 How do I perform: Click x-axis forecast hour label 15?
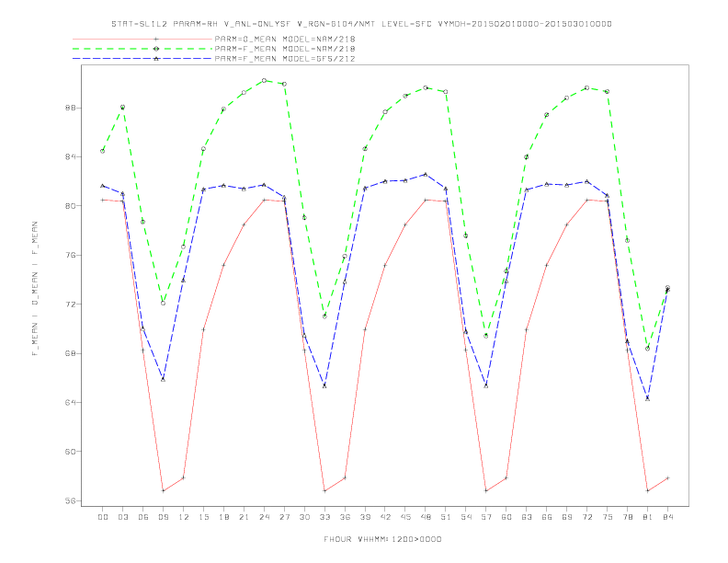[x=203, y=517]
